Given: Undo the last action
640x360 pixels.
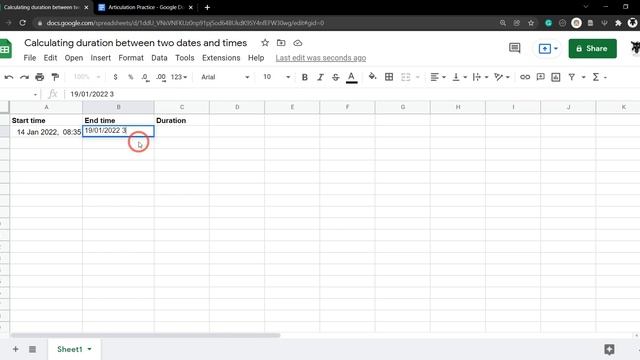Looking at the screenshot, I should [9, 77].
